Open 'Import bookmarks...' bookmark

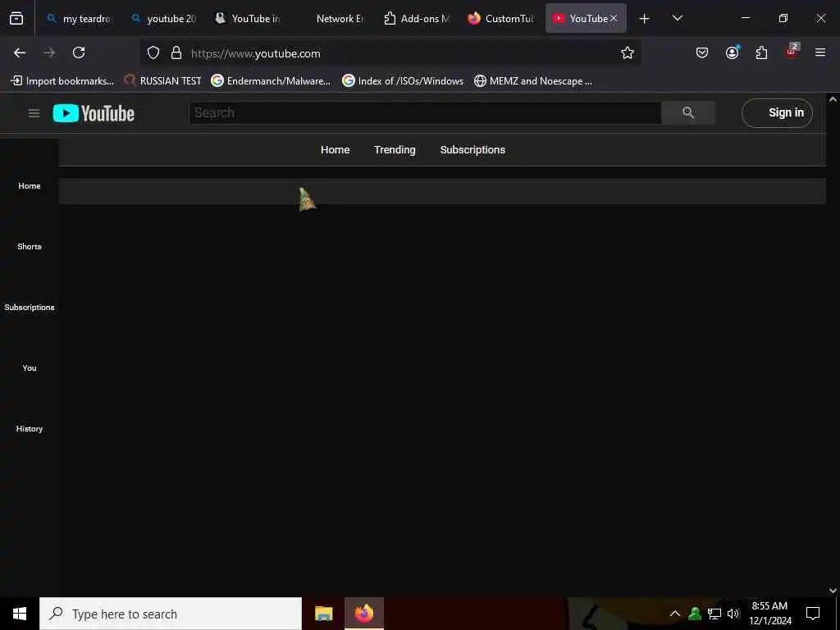62,81
